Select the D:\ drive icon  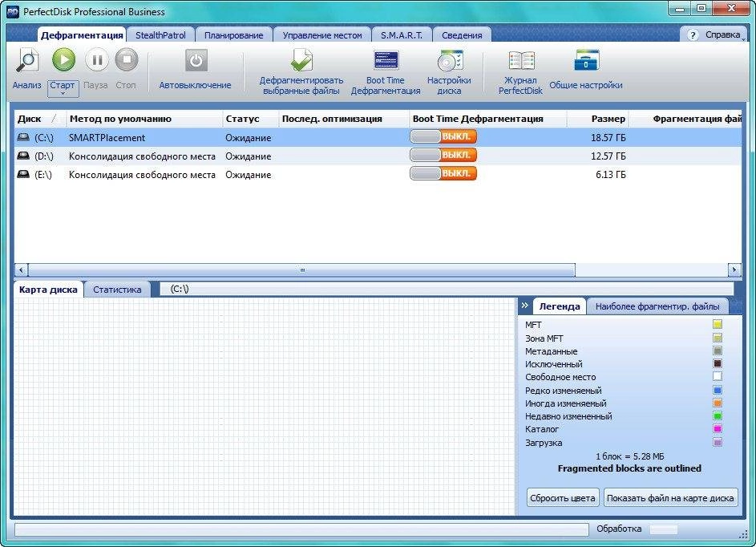[23, 156]
